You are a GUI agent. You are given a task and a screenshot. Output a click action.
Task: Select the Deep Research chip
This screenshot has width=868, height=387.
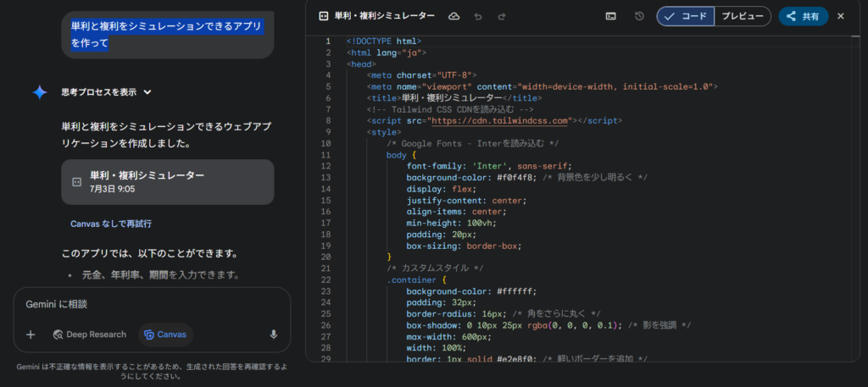click(90, 334)
